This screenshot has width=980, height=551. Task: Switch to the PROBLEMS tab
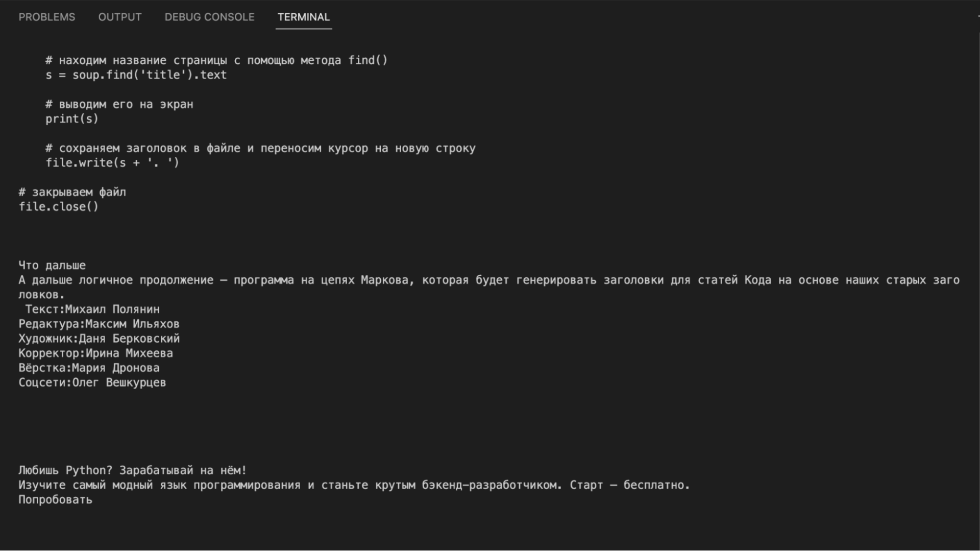click(46, 17)
